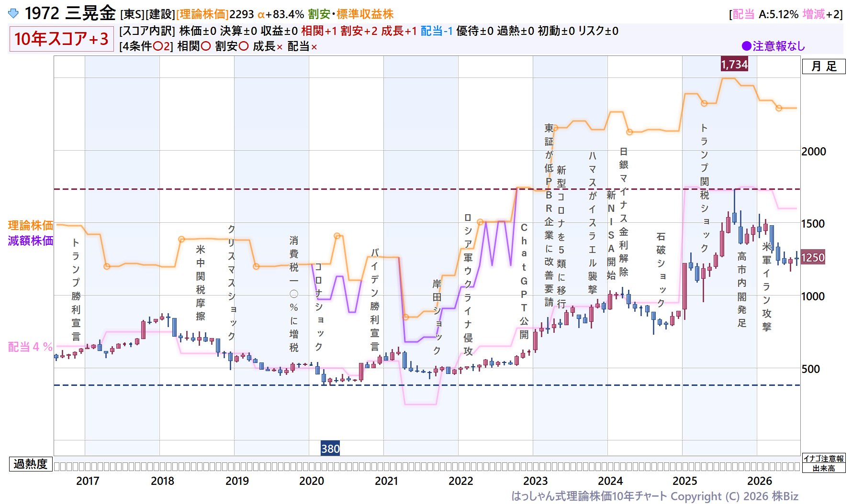Image resolution: width=852 pixels, height=504 pixels.
Task: Click the 2026 year axis label
Action: pyautogui.click(x=760, y=481)
